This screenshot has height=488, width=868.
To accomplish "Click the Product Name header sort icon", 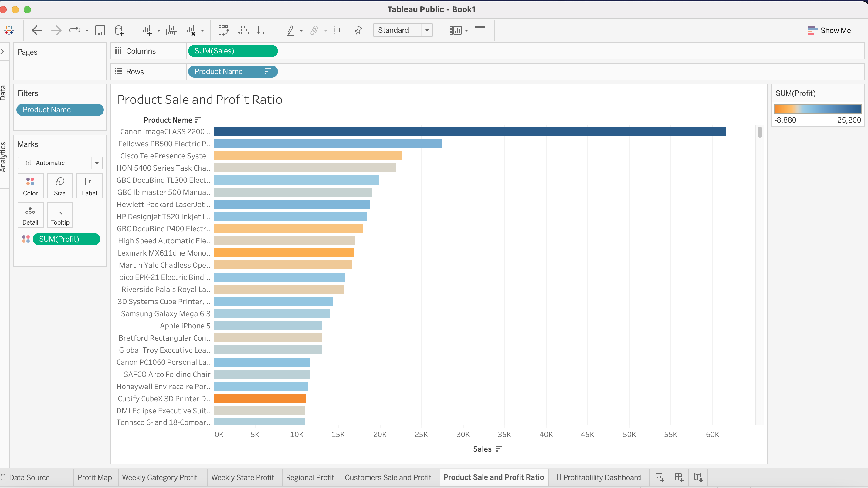I will [198, 120].
